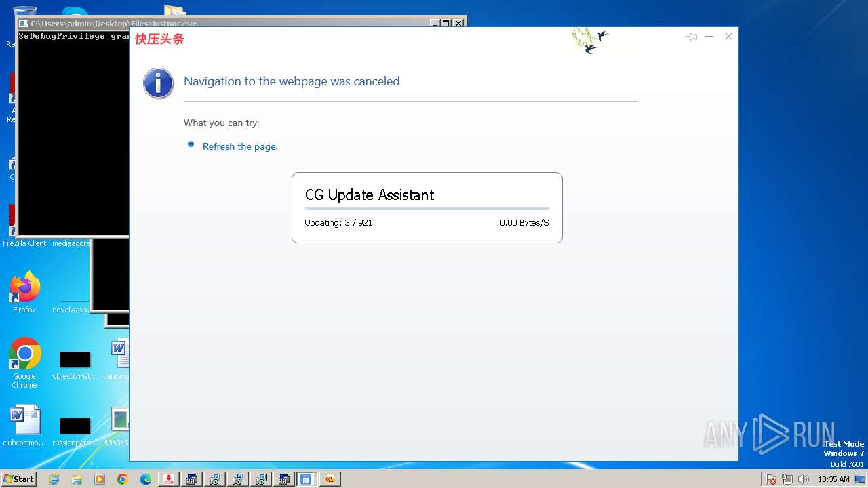868x488 pixels.
Task: Click the CG Update Assistant progress bar
Action: pyautogui.click(x=427, y=209)
